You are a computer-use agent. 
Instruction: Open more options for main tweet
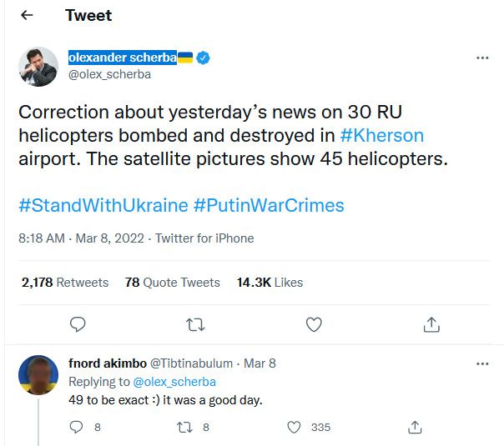[x=482, y=58]
